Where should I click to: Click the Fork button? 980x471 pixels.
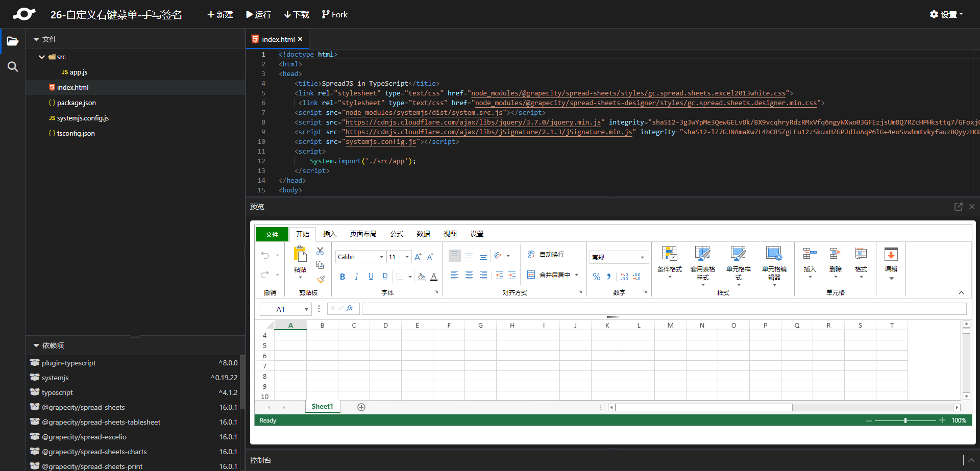334,14
